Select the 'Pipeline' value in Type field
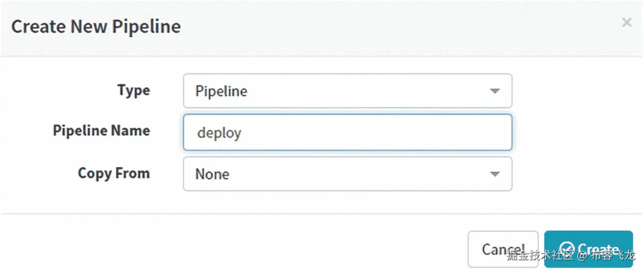644x270 pixels. pyautogui.click(x=221, y=91)
